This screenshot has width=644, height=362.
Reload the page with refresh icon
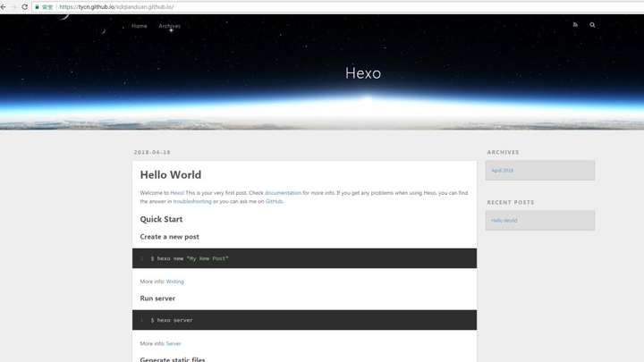25,7
